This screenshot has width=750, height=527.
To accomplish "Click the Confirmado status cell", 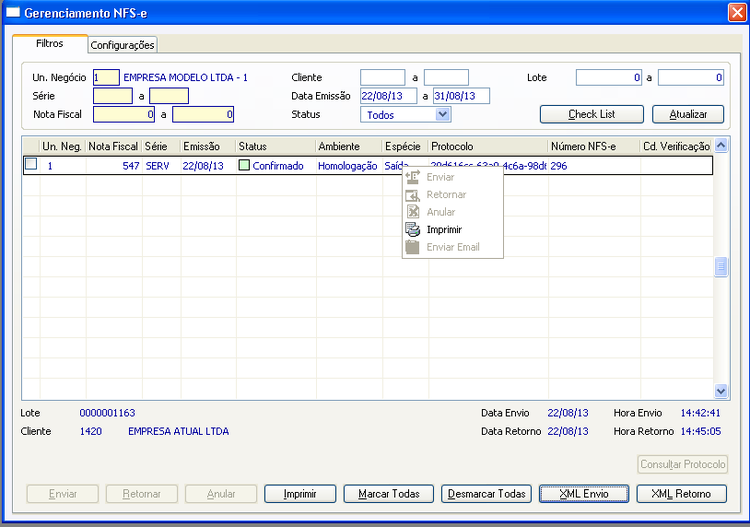I will 278,165.
